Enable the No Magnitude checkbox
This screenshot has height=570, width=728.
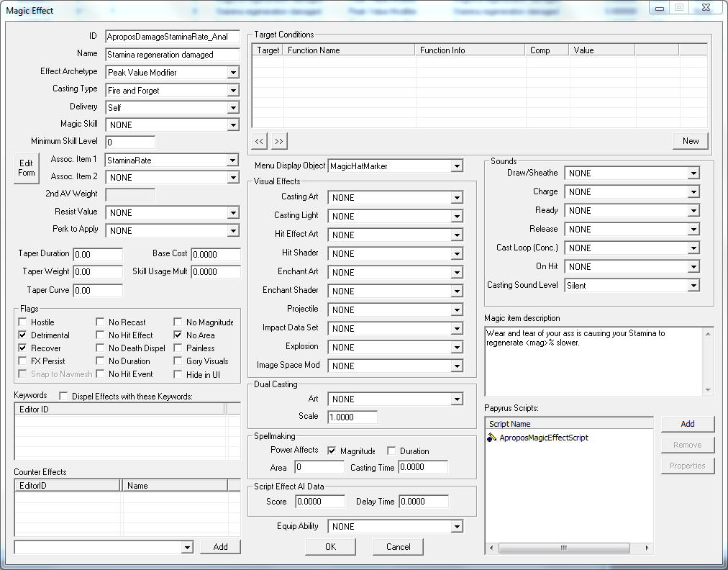click(178, 322)
